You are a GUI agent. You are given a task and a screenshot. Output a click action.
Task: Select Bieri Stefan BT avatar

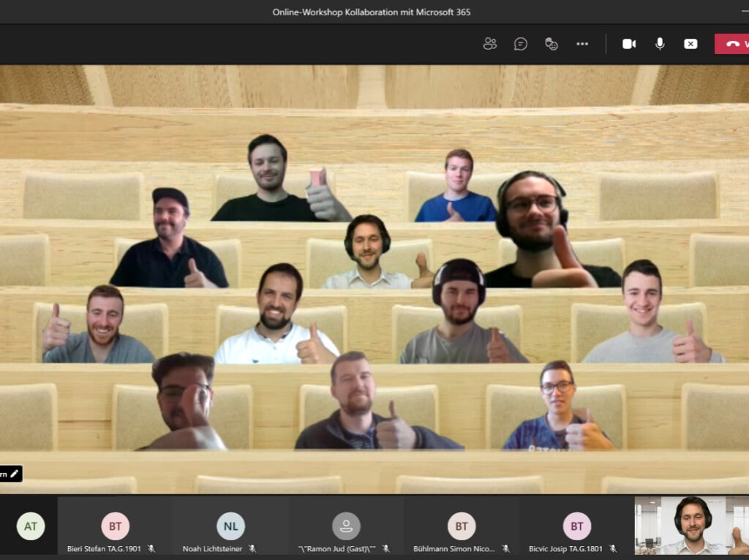(115, 526)
